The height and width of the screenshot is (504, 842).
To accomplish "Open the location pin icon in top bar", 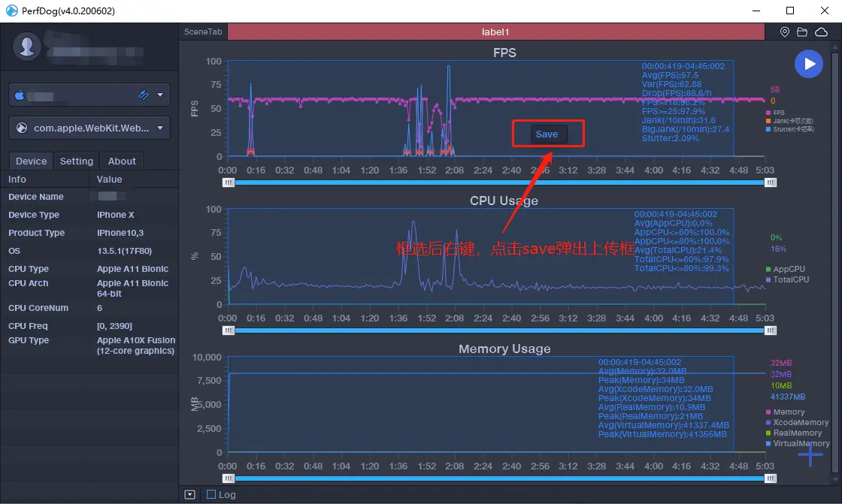I will 785,32.
